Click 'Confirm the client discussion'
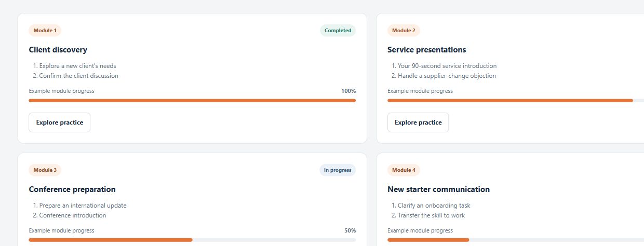The image size is (644, 246). (79, 76)
